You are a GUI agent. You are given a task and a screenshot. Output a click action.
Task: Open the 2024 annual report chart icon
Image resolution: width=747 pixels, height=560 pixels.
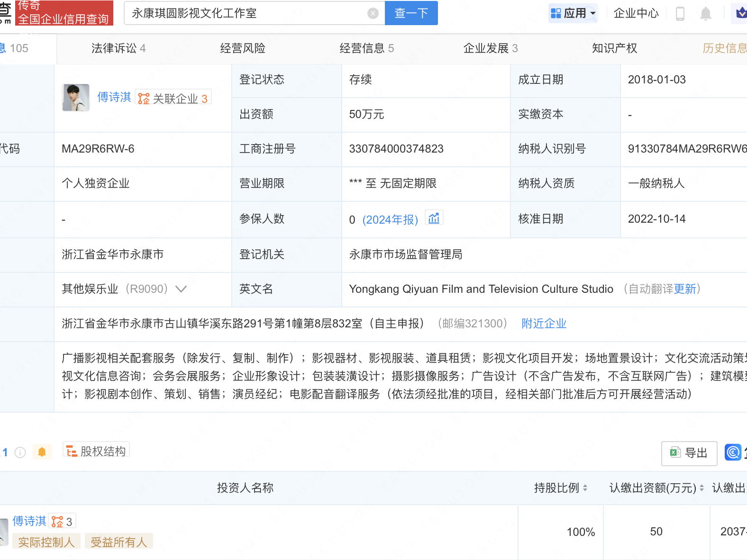(x=434, y=218)
